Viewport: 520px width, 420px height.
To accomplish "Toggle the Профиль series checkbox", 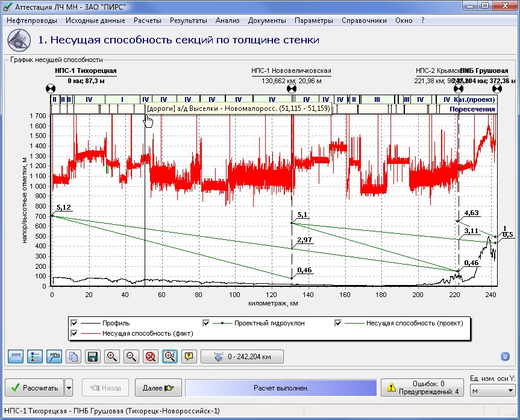I will tap(74, 323).
